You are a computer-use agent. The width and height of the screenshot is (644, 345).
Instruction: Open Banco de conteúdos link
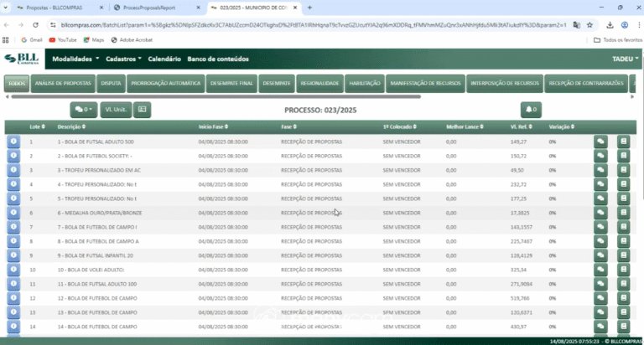[218, 59]
